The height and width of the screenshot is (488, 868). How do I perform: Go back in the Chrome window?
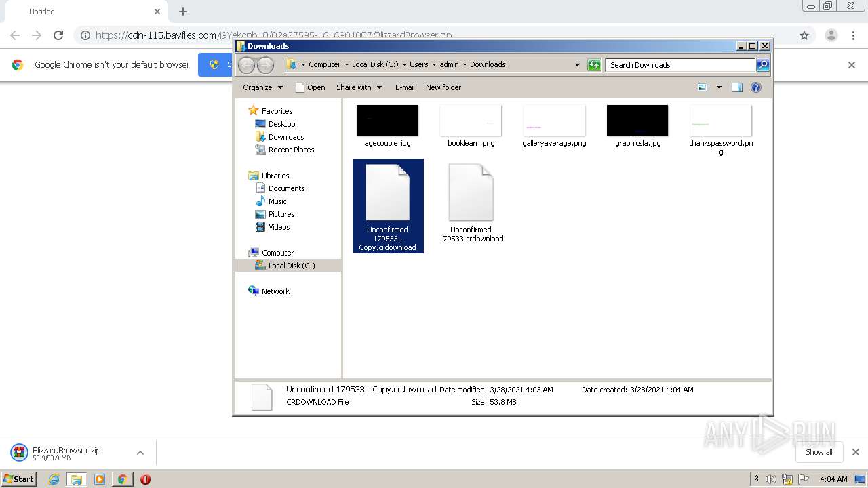pos(15,35)
